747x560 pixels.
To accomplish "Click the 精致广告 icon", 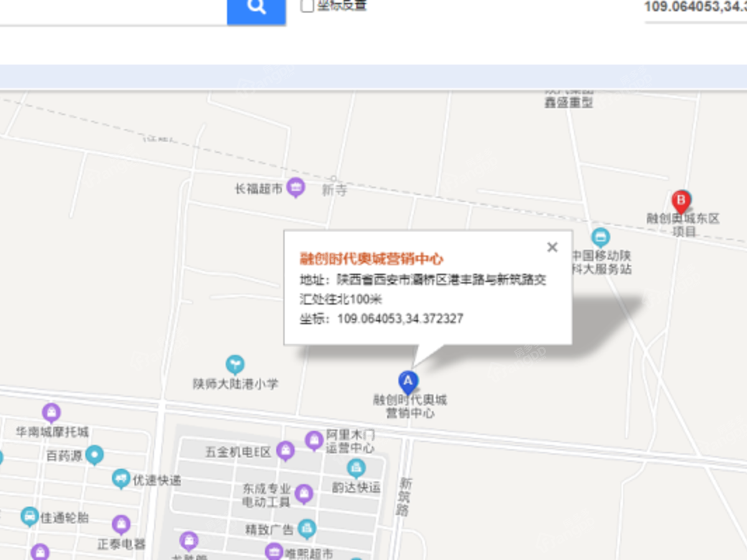I will pos(306,529).
